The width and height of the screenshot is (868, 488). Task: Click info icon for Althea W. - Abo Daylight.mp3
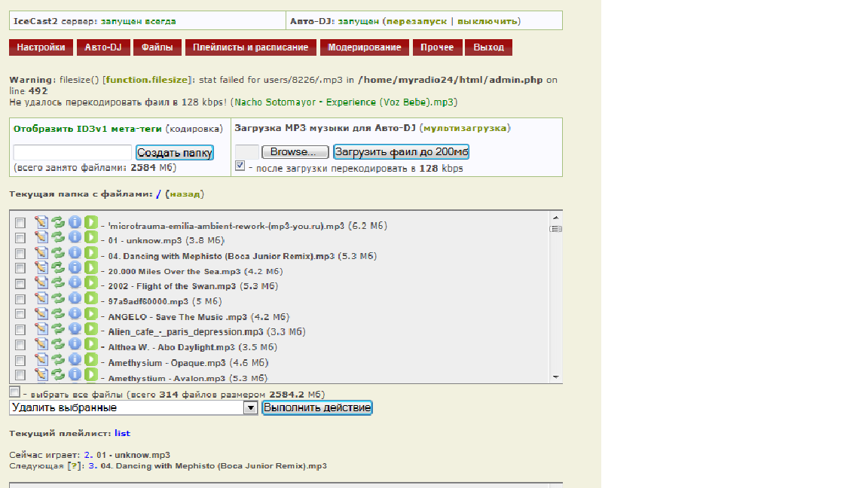pyautogui.click(x=75, y=344)
